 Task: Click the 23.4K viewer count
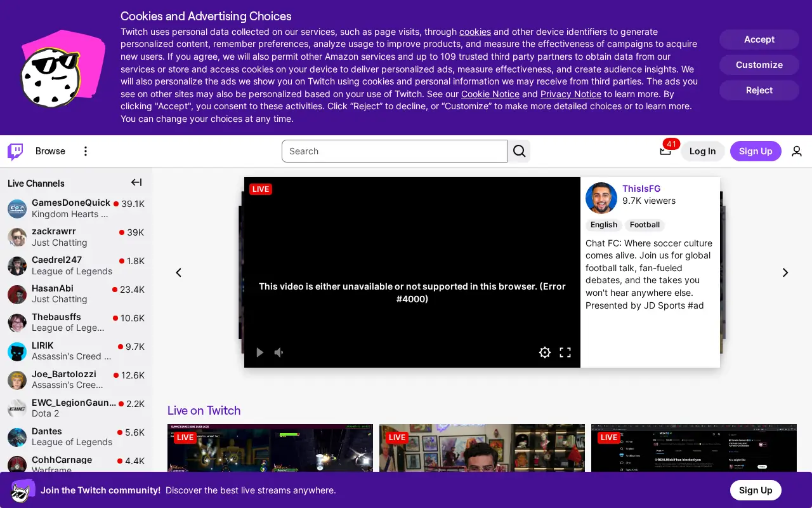pos(133,290)
